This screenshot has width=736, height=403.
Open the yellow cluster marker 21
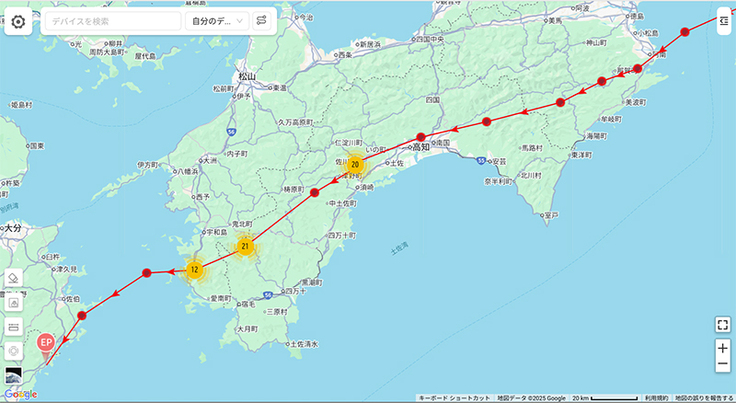pos(244,246)
